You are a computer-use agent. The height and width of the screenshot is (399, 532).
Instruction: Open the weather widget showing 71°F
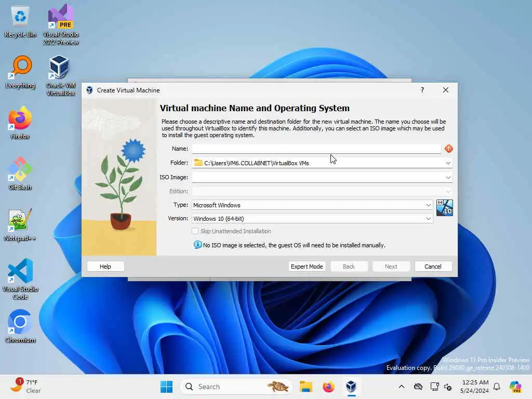[x=25, y=387]
